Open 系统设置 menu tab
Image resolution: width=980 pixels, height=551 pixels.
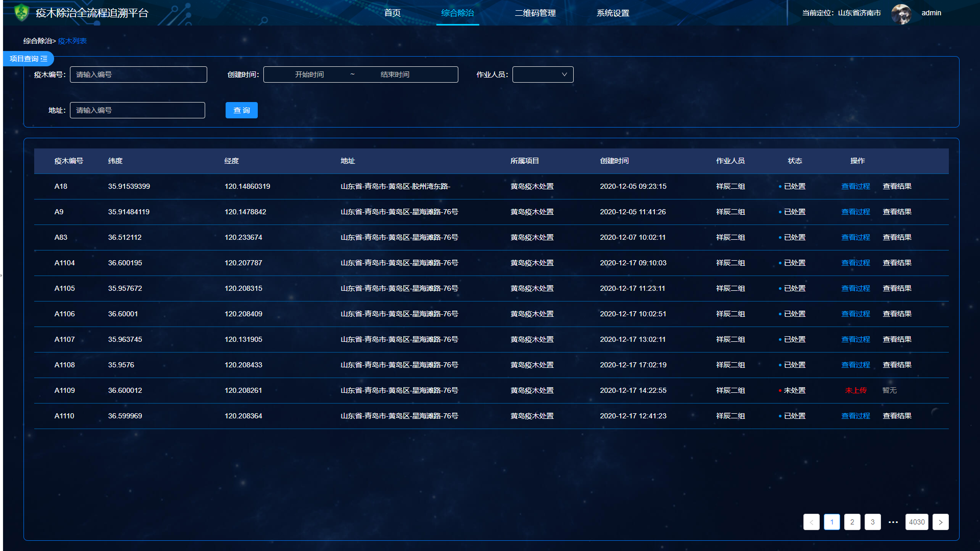pos(612,13)
